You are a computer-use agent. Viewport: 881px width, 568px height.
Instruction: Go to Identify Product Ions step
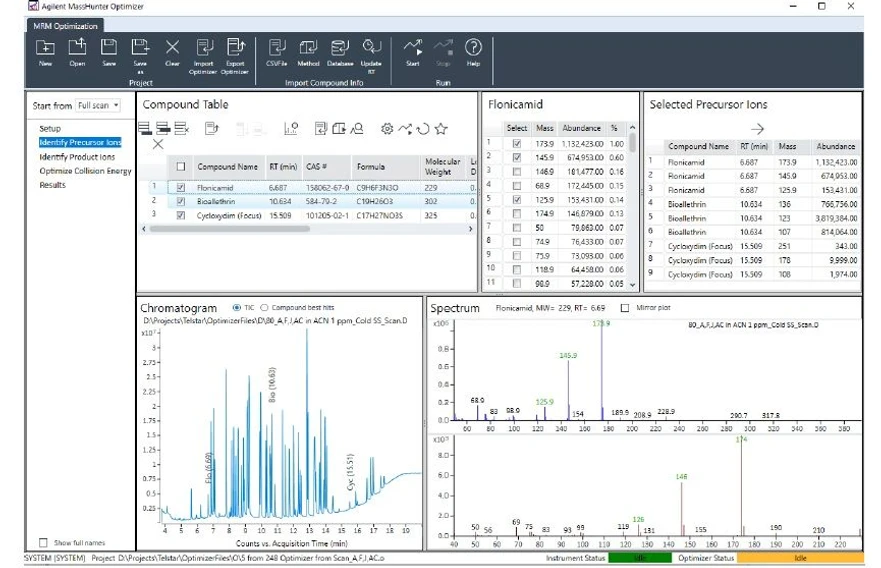click(x=77, y=157)
